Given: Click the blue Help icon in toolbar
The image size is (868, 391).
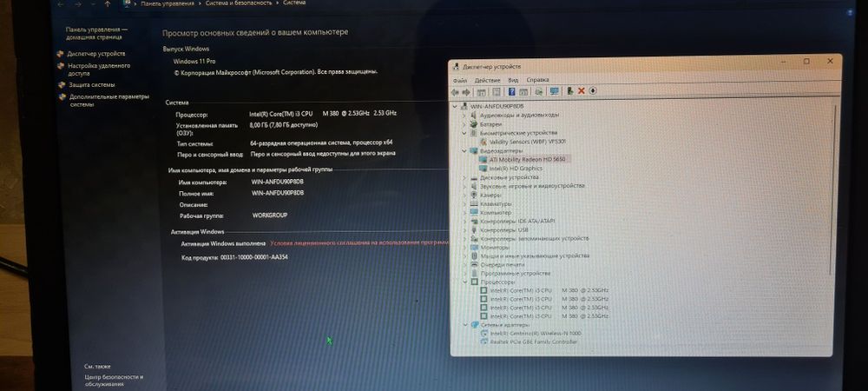Looking at the screenshot, I should click(512, 92).
